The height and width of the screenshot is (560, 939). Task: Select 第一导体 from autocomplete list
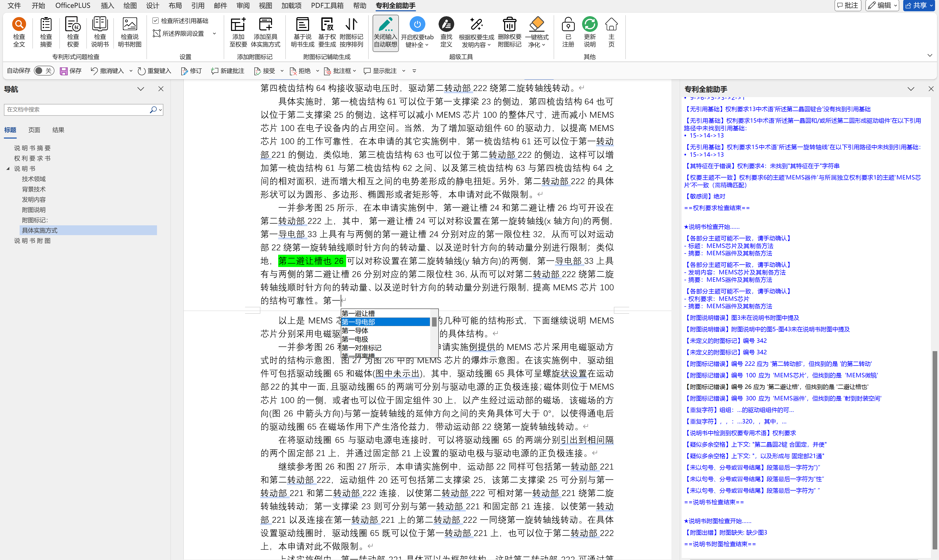pyautogui.click(x=355, y=331)
